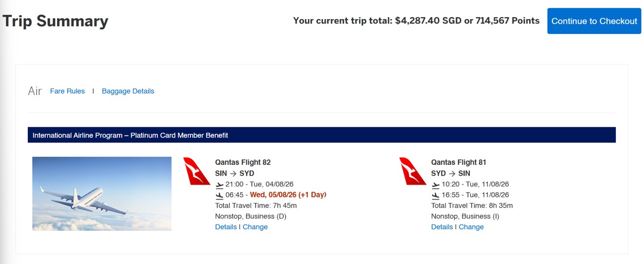
Task: View Details for Qantas Flight 82
Action: pyautogui.click(x=226, y=227)
